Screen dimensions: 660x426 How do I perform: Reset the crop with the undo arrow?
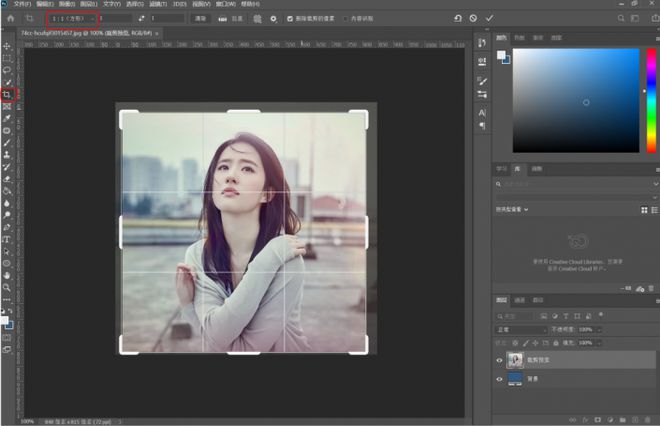[458, 18]
